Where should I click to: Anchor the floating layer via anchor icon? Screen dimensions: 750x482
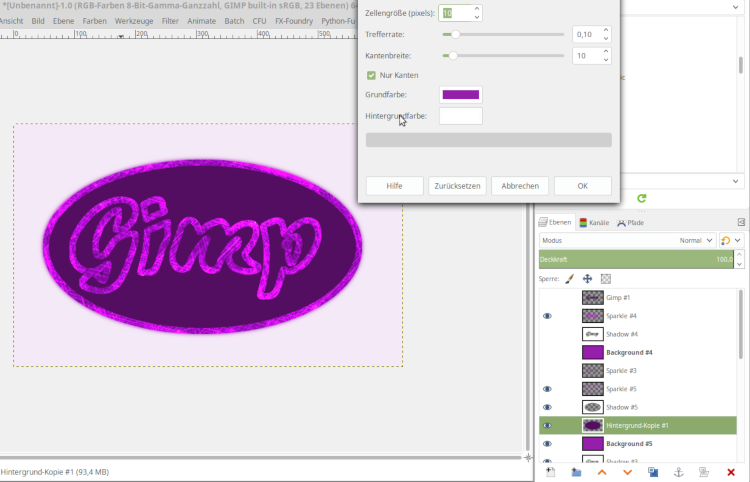[678, 471]
